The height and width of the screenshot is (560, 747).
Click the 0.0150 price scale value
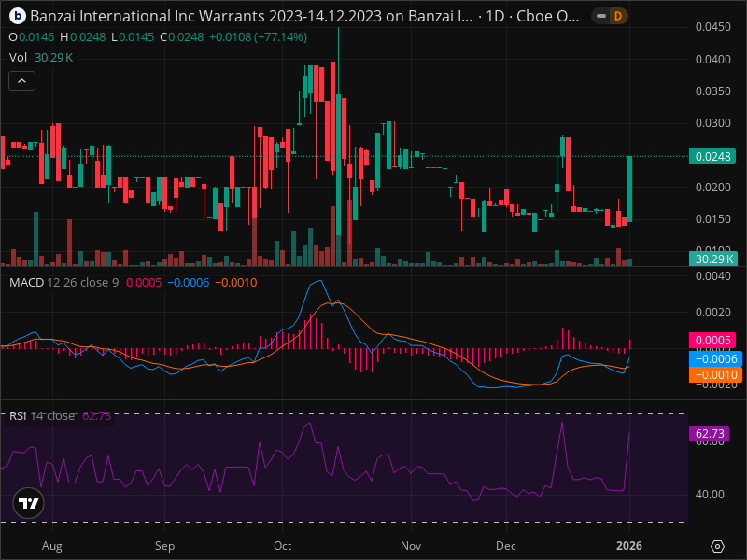point(712,219)
